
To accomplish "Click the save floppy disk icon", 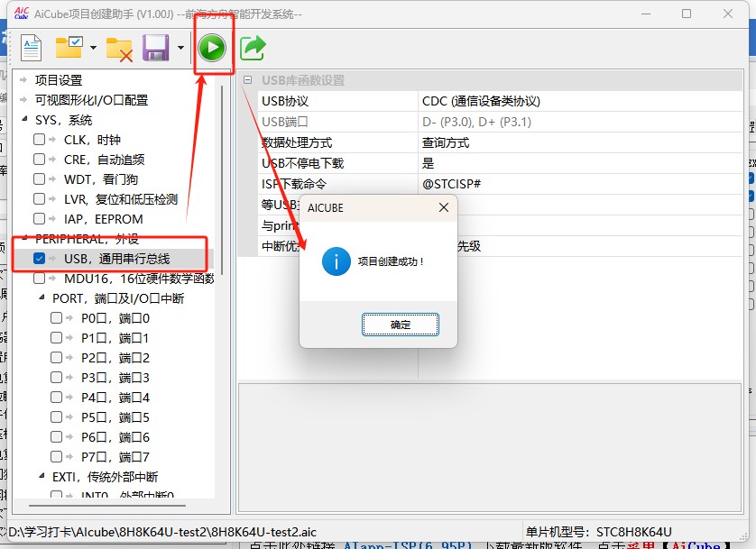I will coord(155,48).
